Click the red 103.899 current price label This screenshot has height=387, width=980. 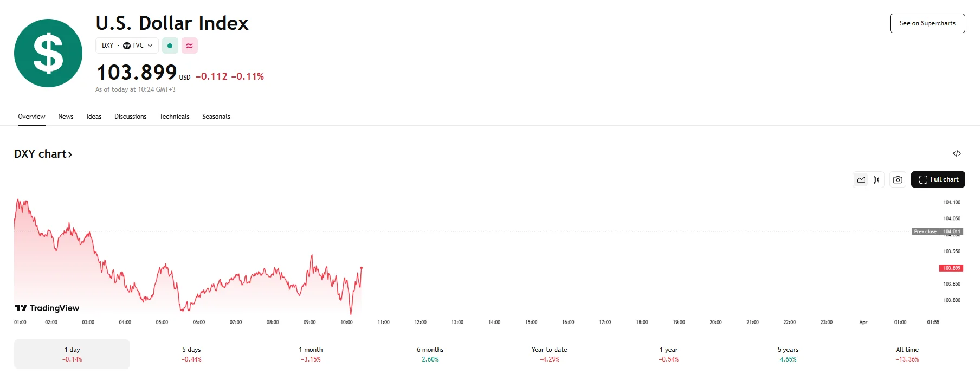[x=951, y=268]
